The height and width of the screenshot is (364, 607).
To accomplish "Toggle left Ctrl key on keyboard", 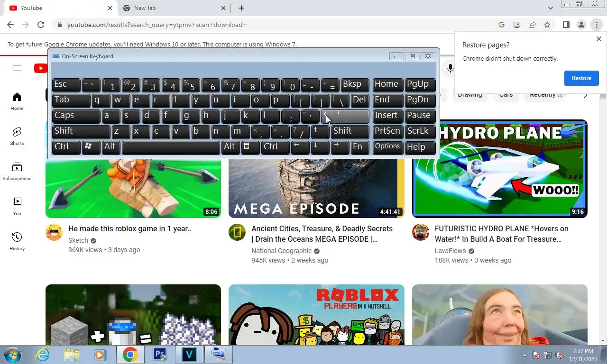I will click(x=66, y=147).
